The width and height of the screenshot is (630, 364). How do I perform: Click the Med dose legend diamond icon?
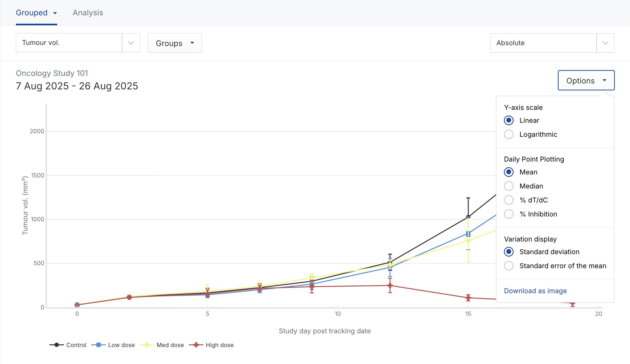tap(147, 345)
